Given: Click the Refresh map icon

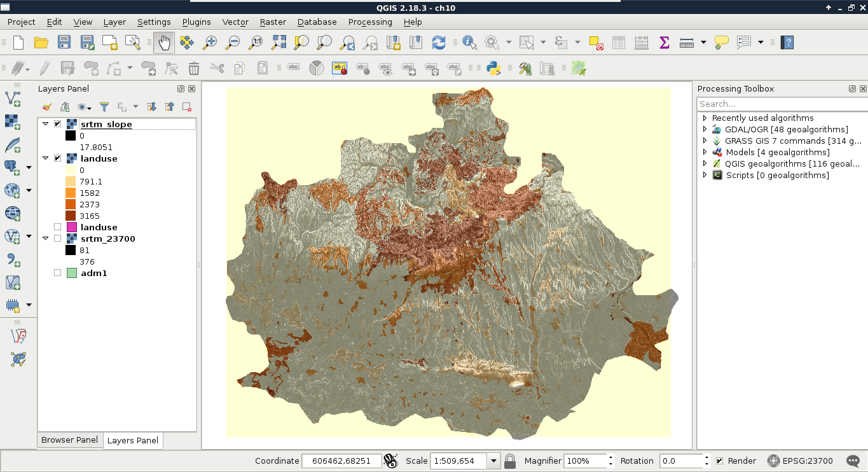Looking at the screenshot, I should (x=438, y=43).
